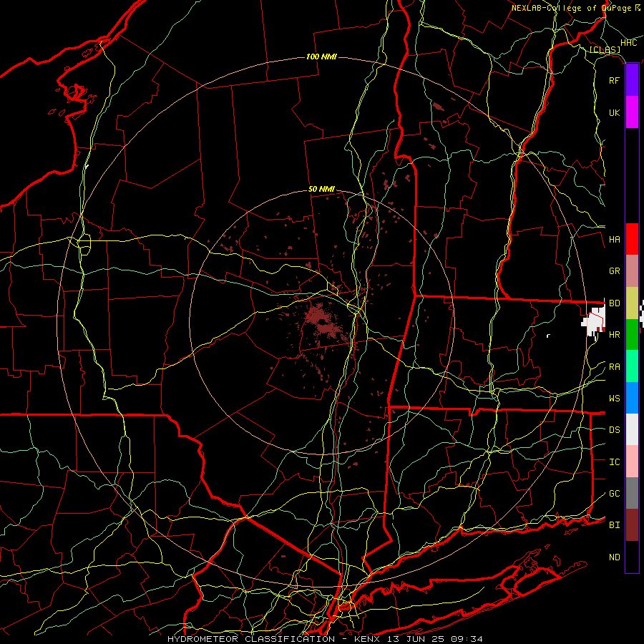Image resolution: width=644 pixels, height=644 pixels.
Task: Click the ND black legend swatch
Action: click(632, 557)
